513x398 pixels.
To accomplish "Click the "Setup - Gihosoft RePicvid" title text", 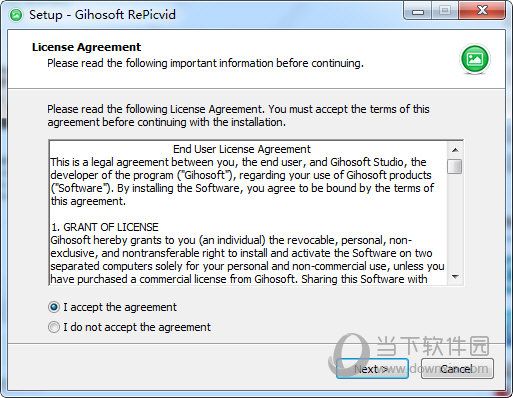I will [102, 15].
